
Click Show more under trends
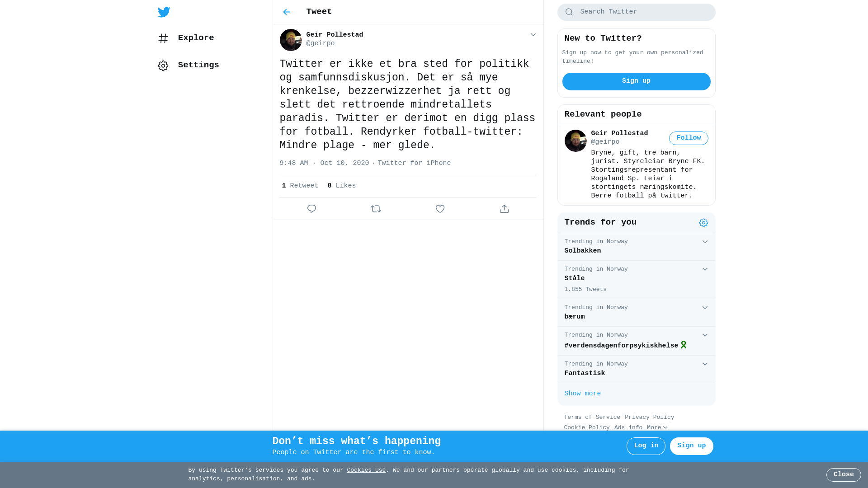click(x=582, y=394)
